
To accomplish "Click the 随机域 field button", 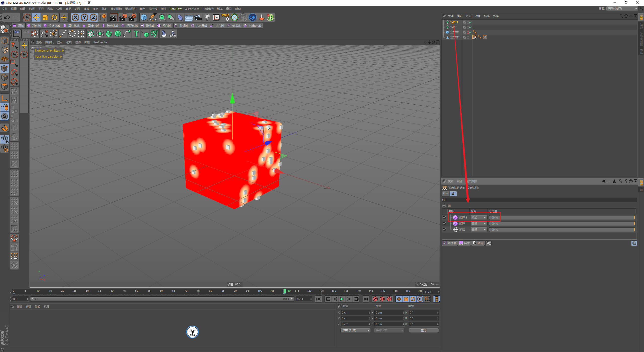I will [181, 26].
